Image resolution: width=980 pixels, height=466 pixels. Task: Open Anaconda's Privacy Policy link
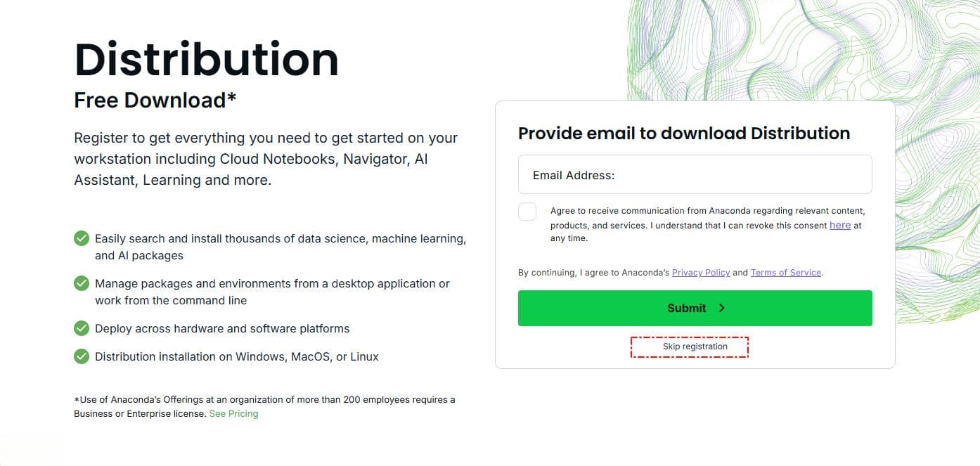pyautogui.click(x=701, y=272)
